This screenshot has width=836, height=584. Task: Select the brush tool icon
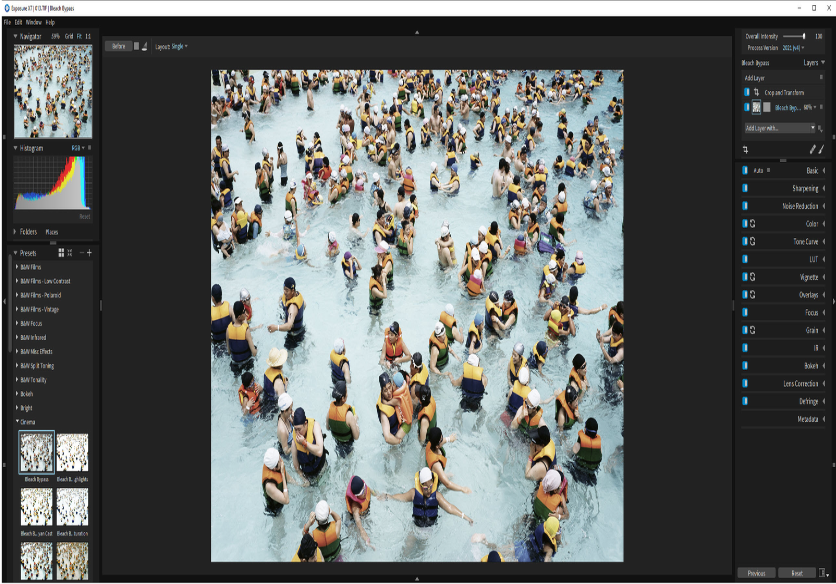821,149
